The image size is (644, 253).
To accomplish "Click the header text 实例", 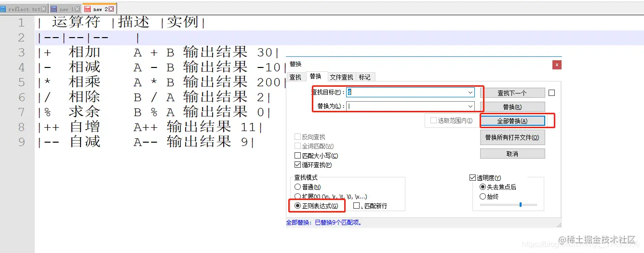I will (x=183, y=22).
